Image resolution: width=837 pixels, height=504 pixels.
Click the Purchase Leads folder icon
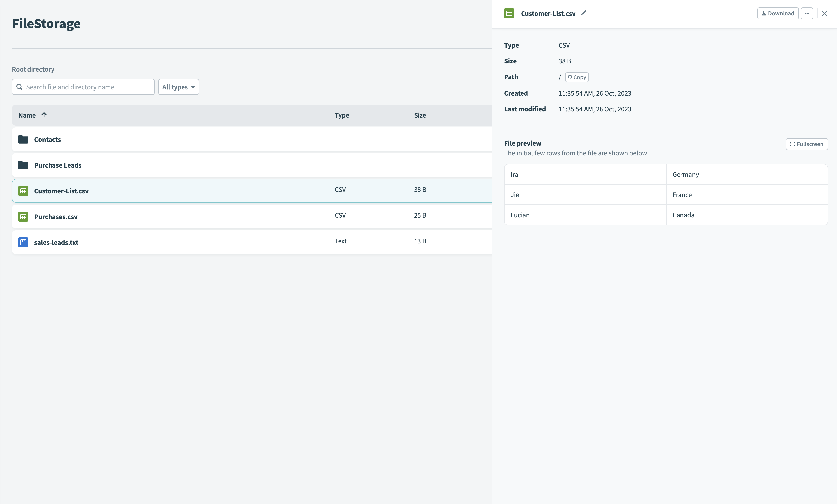tap(23, 165)
